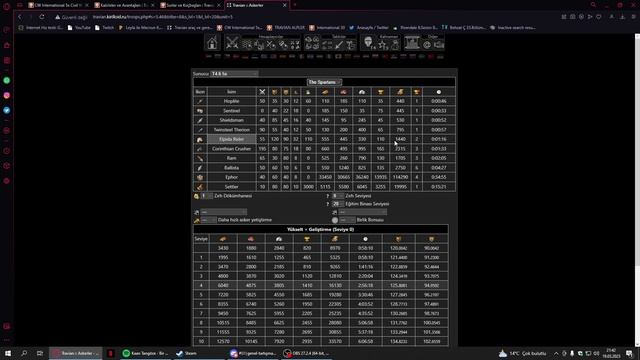The width and height of the screenshot is (640, 360).
Task: Click the question mark beside Zırh Seviyesi
Action: pos(327,196)
